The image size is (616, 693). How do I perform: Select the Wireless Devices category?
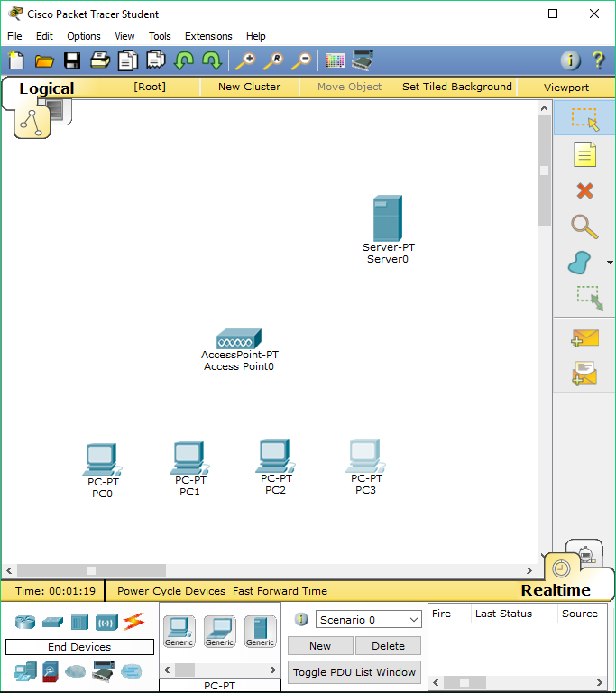[x=106, y=623]
